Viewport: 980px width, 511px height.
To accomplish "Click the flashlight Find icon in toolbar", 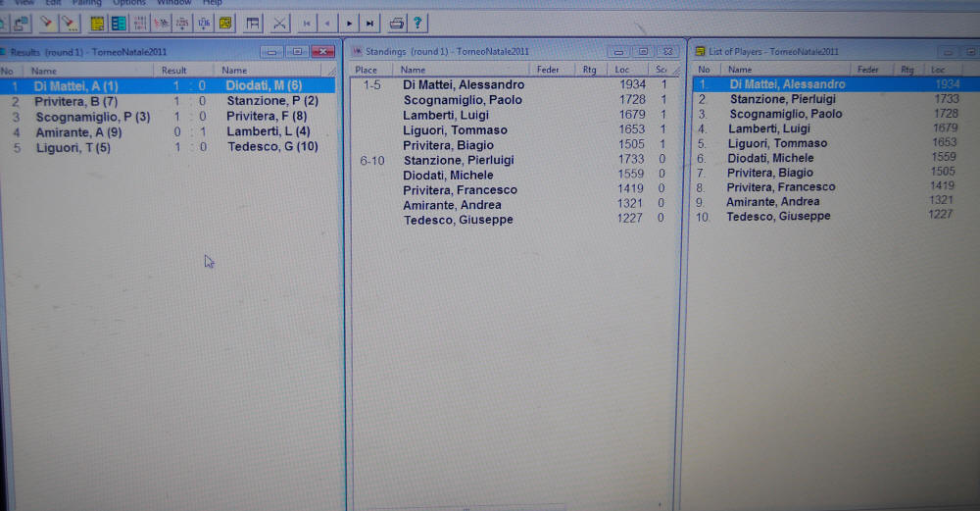I will (47, 24).
